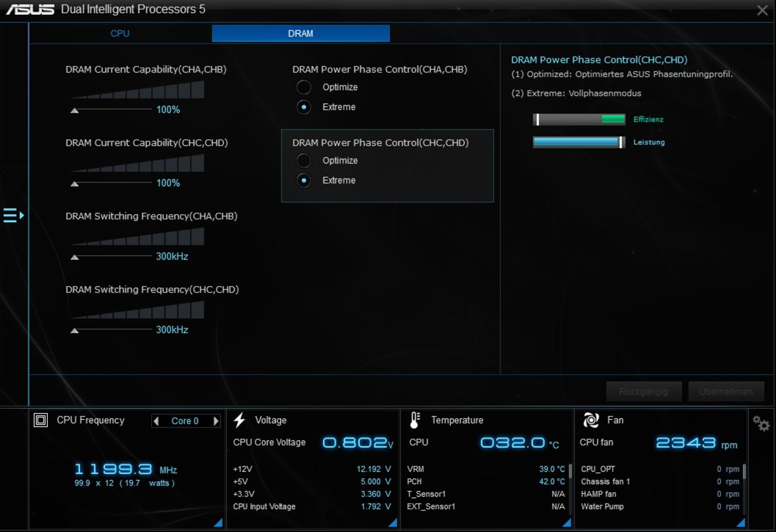Adjust DRAM Switching Frequency(CHC,CHD) slider handle
The image size is (776, 532).
coord(74,331)
